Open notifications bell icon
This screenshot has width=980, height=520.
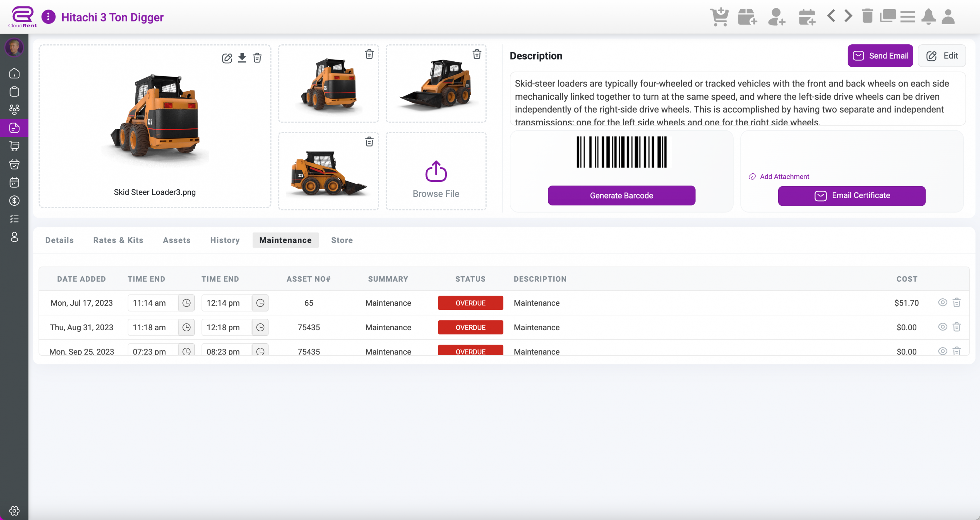point(928,17)
